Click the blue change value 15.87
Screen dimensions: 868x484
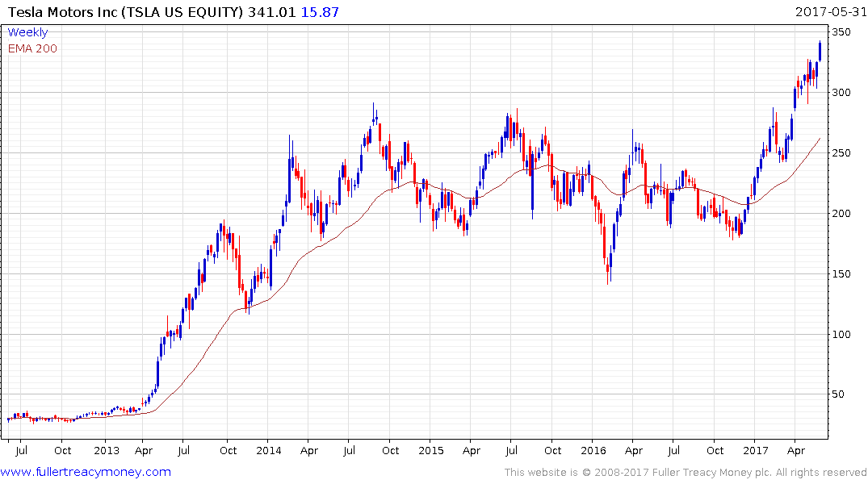[x=320, y=12]
